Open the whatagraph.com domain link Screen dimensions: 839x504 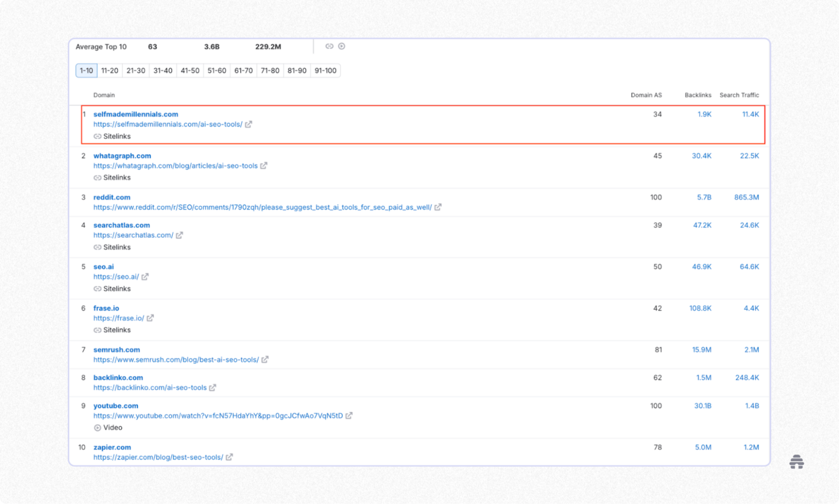point(122,155)
